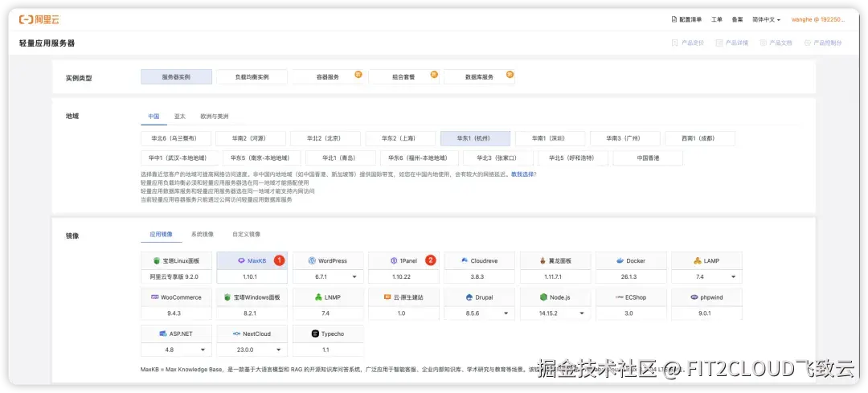
Task: Select the 1Panel image icon
Action: (394, 260)
